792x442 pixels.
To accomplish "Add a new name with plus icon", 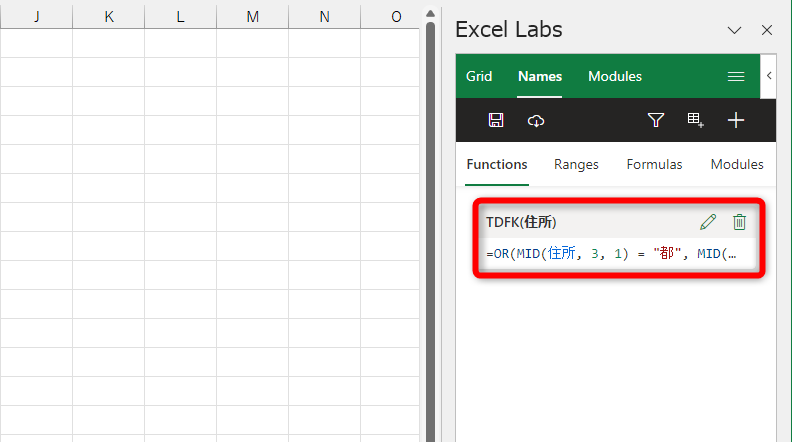I will pos(735,120).
